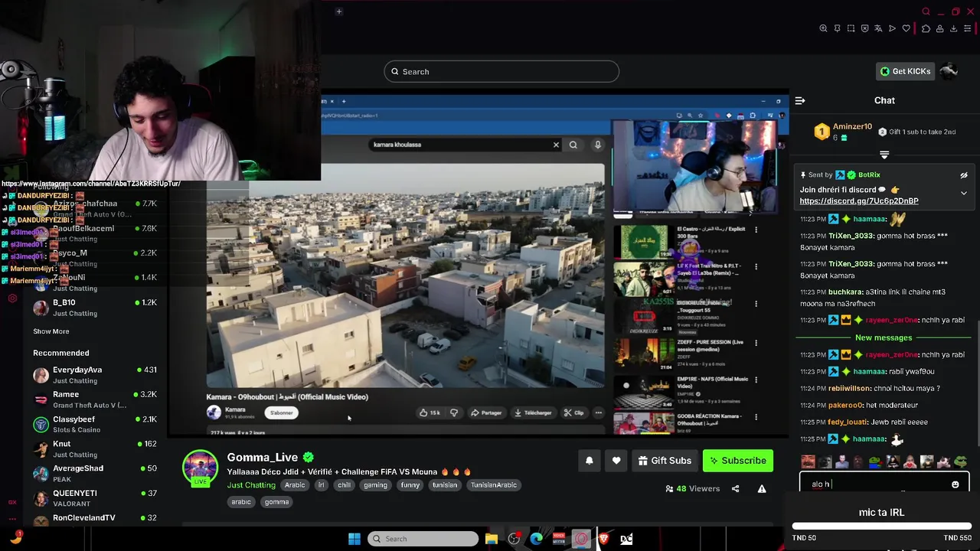The height and width of the screenshot is (551, 980).
Task: Open Brave browser from taskbar
Action: pos(603,539)
